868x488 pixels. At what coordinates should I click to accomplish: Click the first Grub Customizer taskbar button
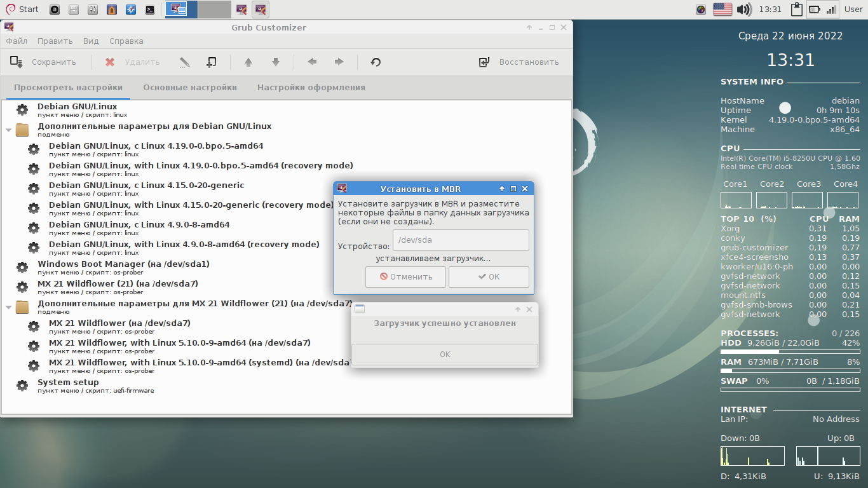coord(241,10)
